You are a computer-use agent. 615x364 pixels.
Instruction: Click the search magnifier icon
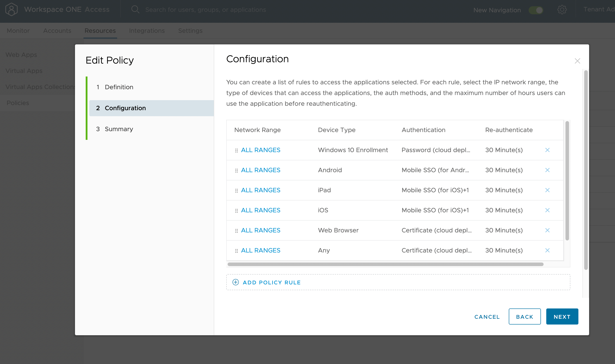pyautogui.click(x=135, y=10)
